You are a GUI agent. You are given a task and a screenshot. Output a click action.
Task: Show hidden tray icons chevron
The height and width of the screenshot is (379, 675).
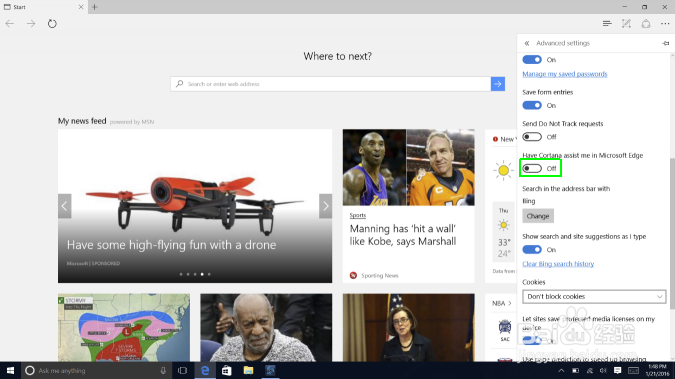tap(561, 370)
